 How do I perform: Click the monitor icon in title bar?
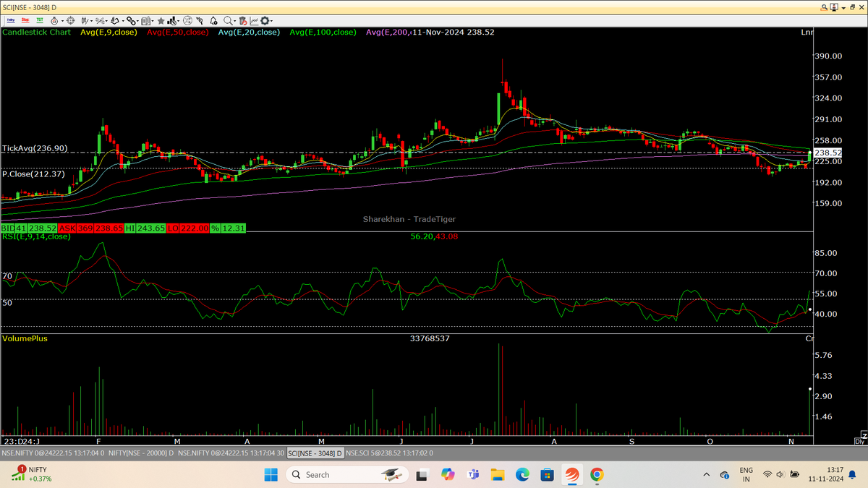834,7
